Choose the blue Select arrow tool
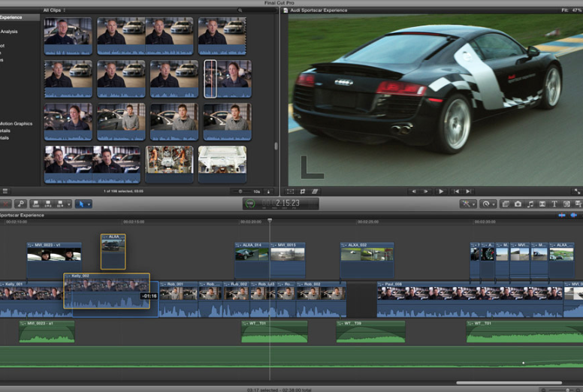Screen dimensions: 583x392 coord(81,204)
